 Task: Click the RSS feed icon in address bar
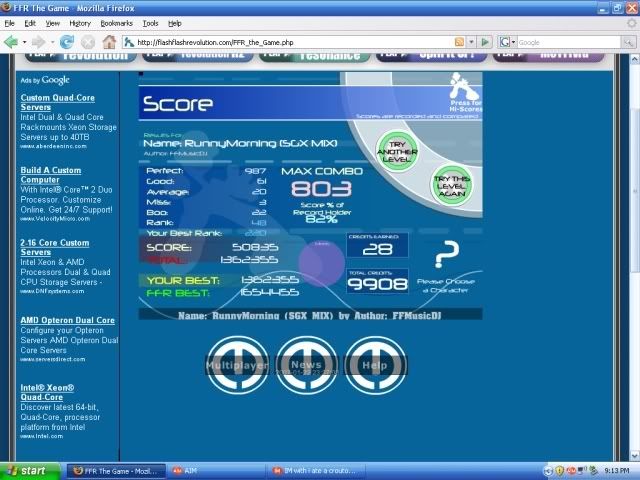[x=459, y=42]
